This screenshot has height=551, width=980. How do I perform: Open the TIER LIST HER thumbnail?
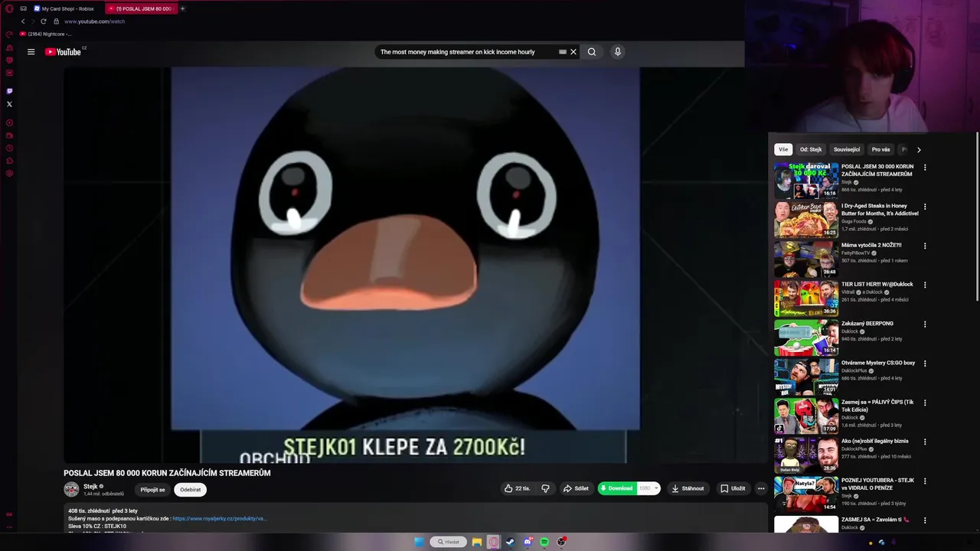pyautogui.click(x=806, y=298)
